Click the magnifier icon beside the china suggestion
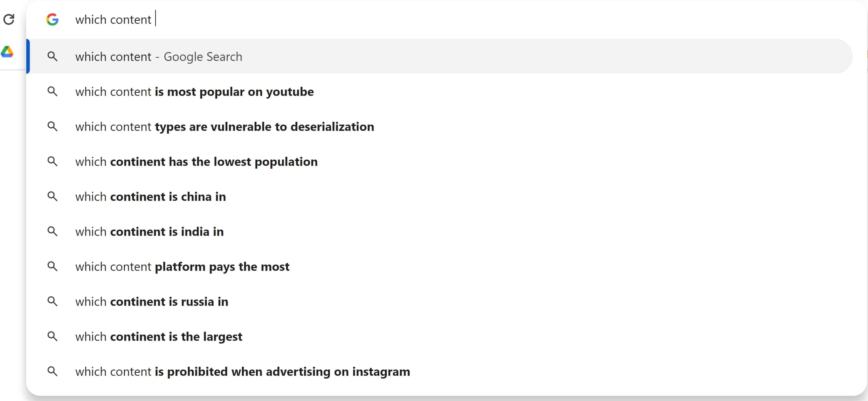This screenshot has width=868, height=401. click(52, 196)
